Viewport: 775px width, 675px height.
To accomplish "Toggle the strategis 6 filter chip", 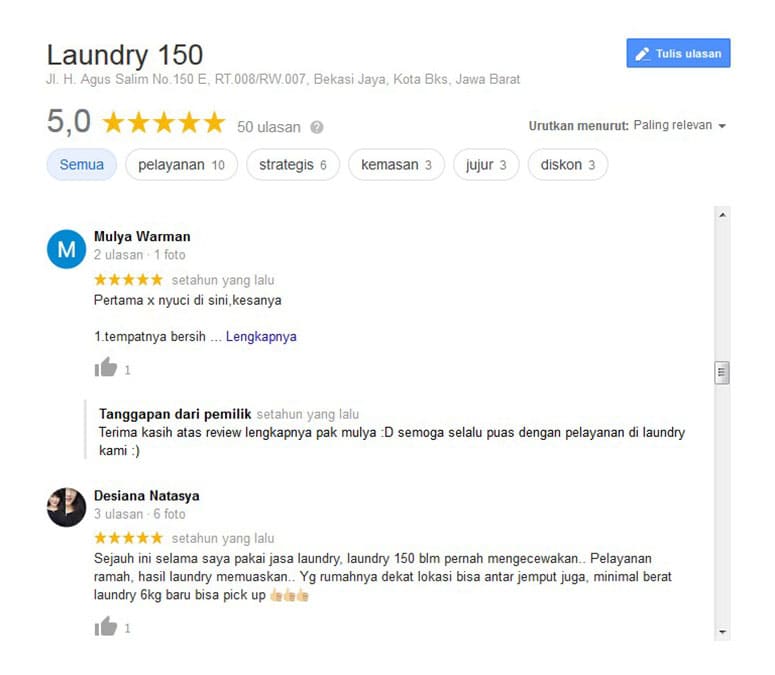I will tap(293, 165).
